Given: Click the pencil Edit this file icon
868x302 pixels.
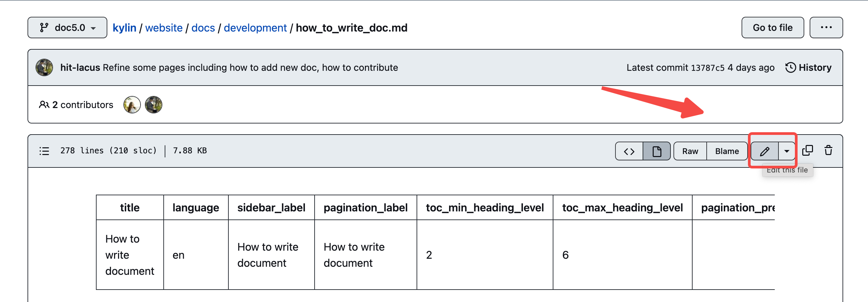Looking at the screenshot, I should 764,151.
